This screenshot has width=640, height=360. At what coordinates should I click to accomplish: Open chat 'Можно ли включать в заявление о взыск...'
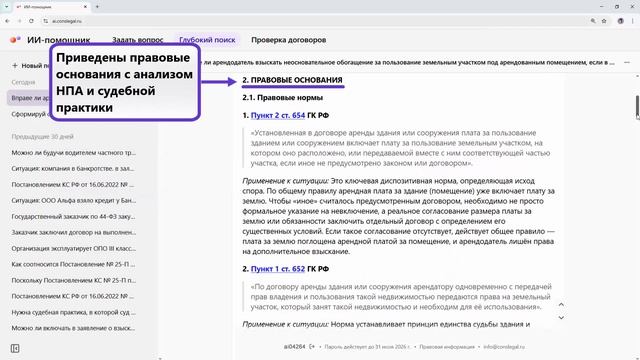(73, 328)
